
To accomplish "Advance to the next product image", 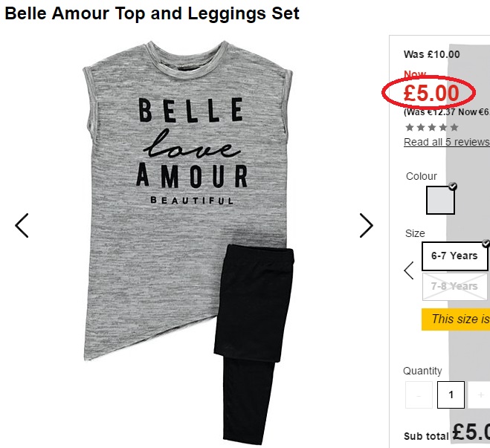I will coord(367,225).
